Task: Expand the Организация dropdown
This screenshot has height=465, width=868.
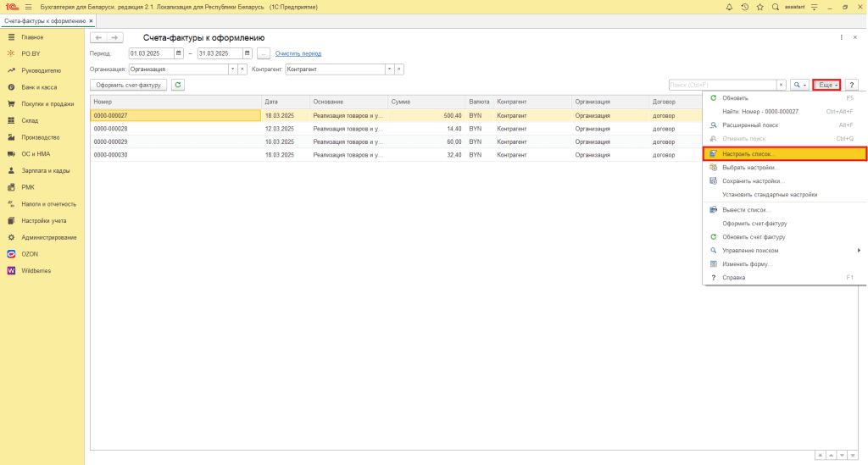Action: click(232, 69)
